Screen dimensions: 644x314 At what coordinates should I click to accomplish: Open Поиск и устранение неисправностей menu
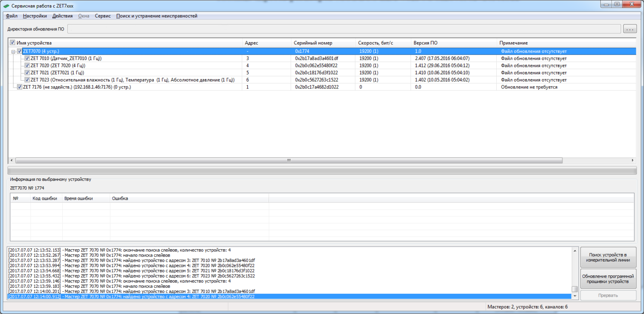157,16
